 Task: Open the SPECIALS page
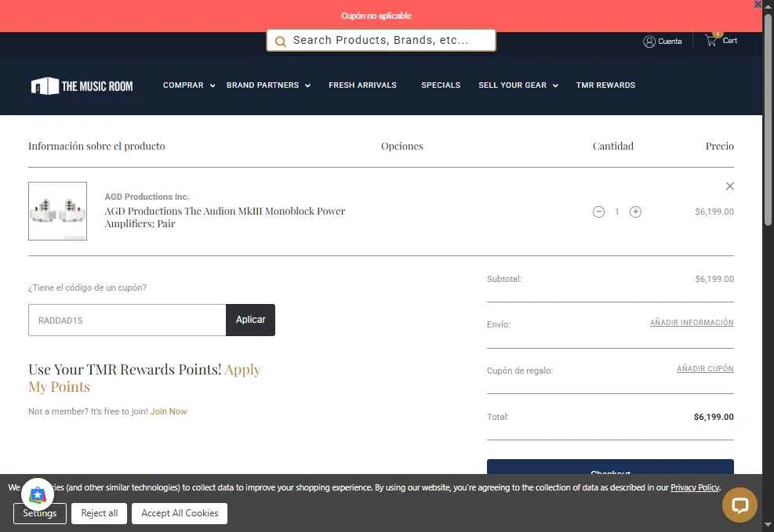point(440,85)
